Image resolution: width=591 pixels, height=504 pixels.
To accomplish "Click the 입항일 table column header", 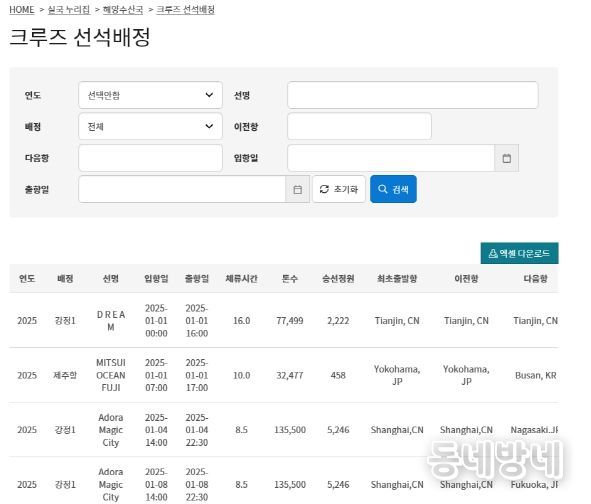I will pyautogui.click(x=156, y=279).
